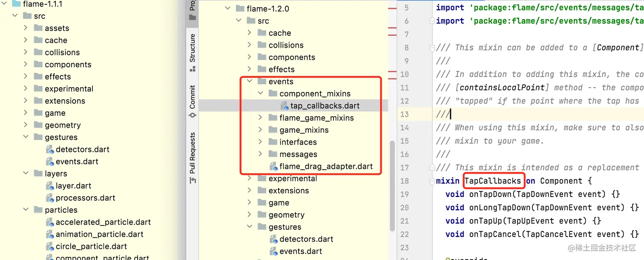Viewport: 644px width, 260px height.
Task: Click the collisions folder icon in flame-1.2.0
Action: click(x=262, y=45)
